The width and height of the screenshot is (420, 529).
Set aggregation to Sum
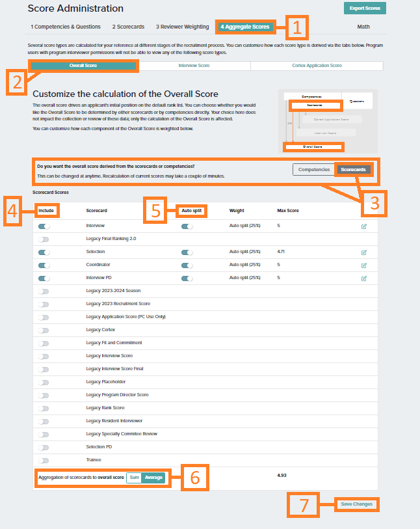coord(134,478)
